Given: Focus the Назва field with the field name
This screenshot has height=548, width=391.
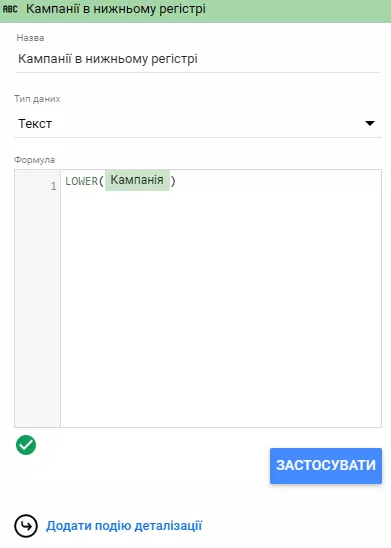Looking at the screenshot, I should click(198, 59).
